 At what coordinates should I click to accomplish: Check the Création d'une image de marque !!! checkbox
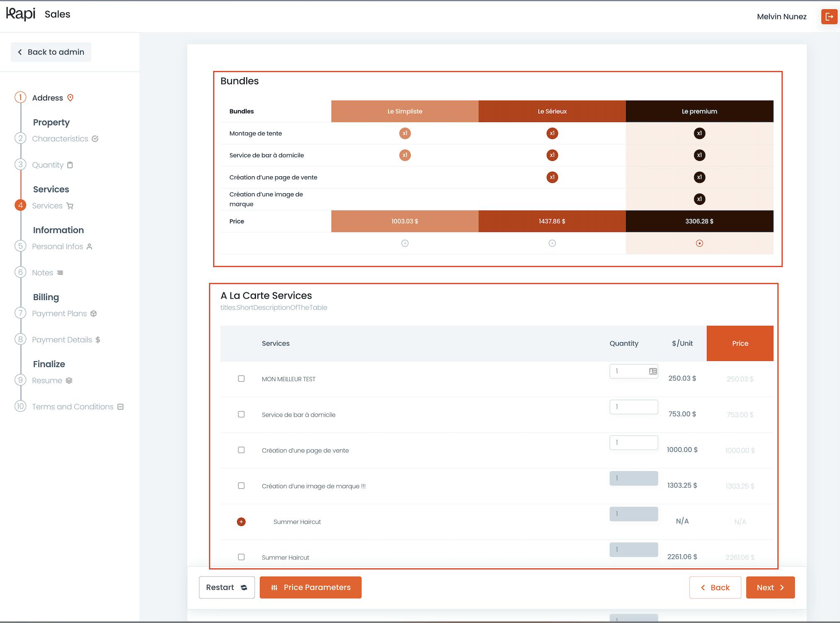click(x=241, y=486)
